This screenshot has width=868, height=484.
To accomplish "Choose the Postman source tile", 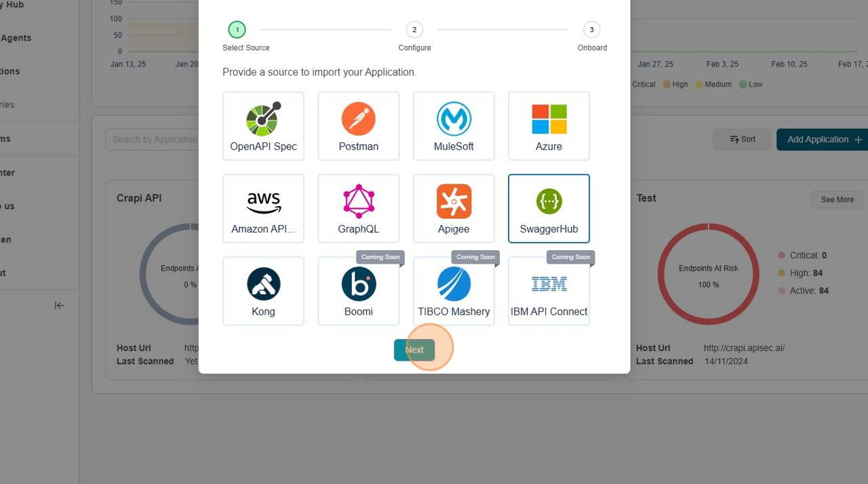I will (358, 120).
